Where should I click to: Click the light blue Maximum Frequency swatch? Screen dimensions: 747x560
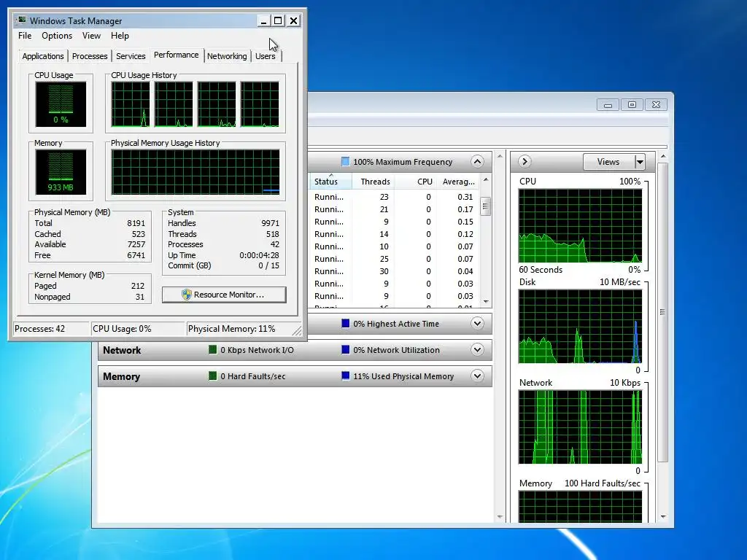click(346, 161)
